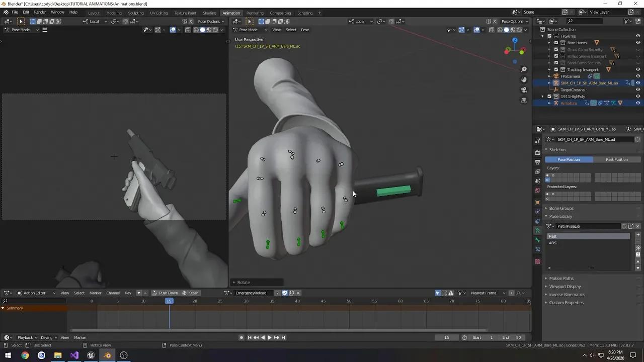Select the FPSCamera camera icon in outliner

pos(555,76)
